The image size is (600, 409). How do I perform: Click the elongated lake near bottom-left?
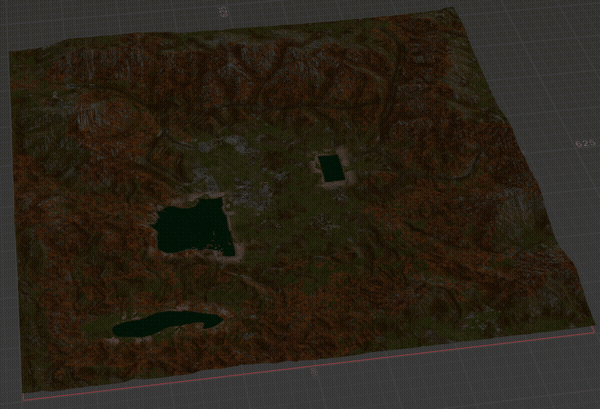(160, 324)
